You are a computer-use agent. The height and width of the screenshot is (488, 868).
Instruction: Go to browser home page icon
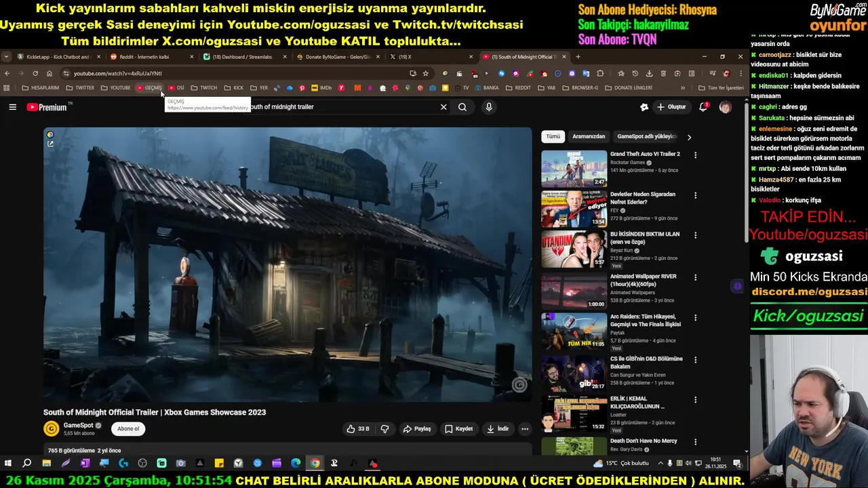pyautogui.click(x=50, y=73)
